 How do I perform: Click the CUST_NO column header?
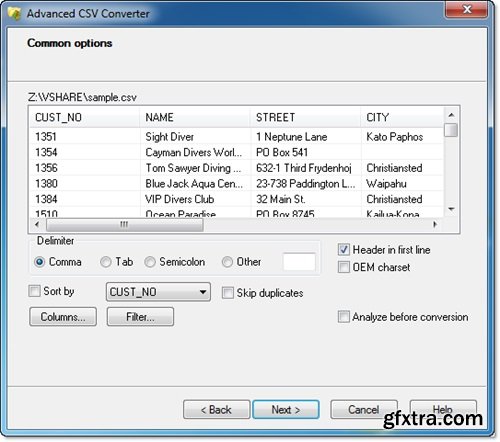click(x=85, y=117)
